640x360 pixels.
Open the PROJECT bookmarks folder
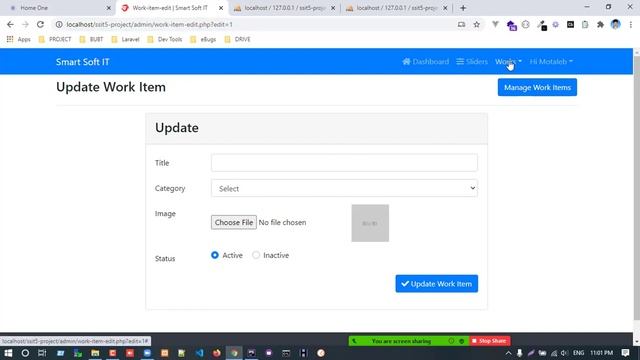pyautogui.click(x=55, y=39)
